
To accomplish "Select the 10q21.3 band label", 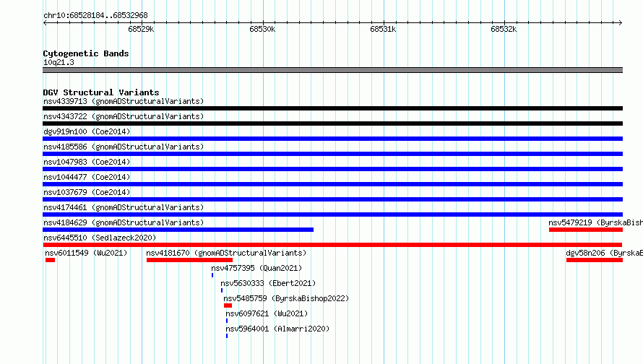I will click(x=59, y=62).
